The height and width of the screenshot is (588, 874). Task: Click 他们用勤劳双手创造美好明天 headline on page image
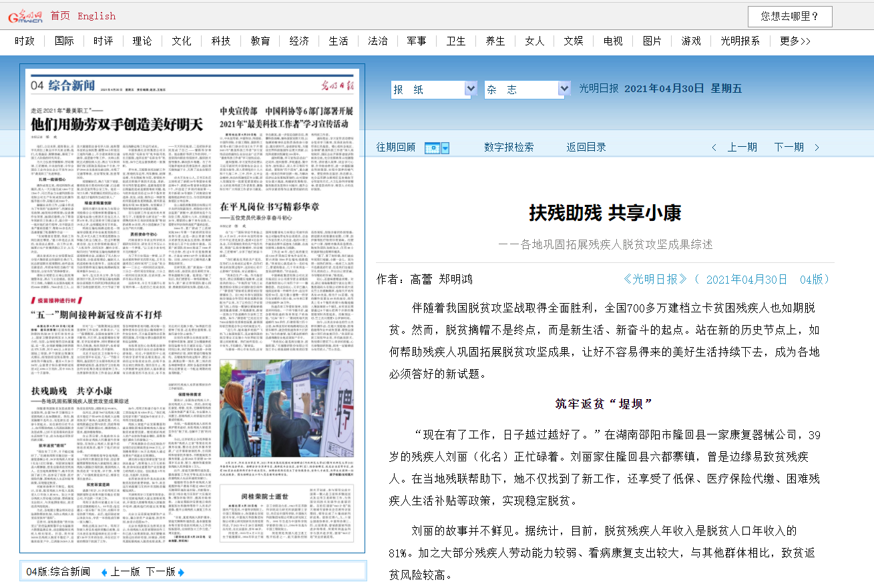117,124
